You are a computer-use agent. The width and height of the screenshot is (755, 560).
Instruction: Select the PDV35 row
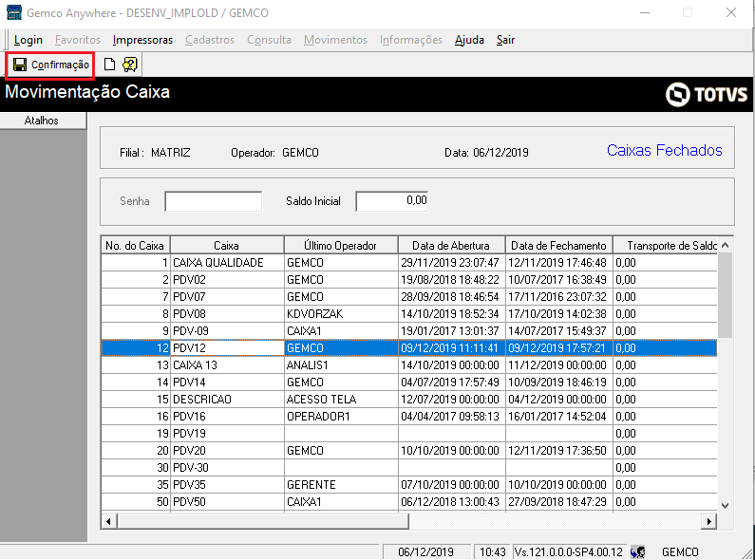coord(408,484)
